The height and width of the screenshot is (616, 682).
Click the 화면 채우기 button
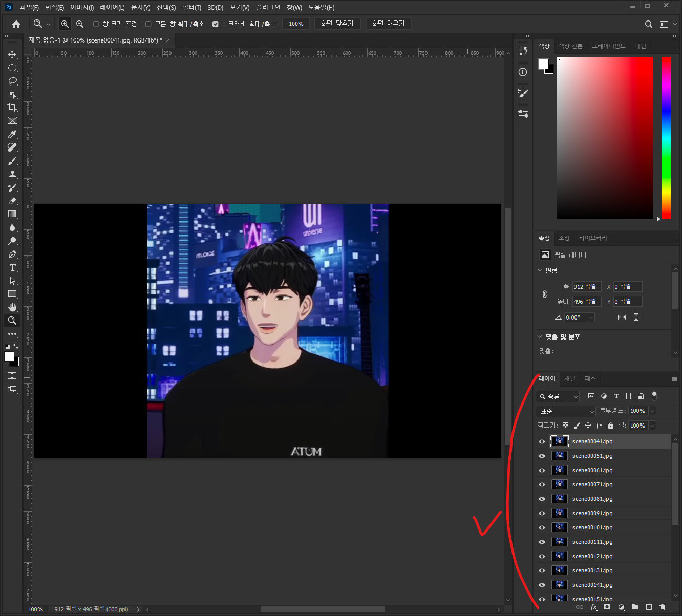[389, 24]
